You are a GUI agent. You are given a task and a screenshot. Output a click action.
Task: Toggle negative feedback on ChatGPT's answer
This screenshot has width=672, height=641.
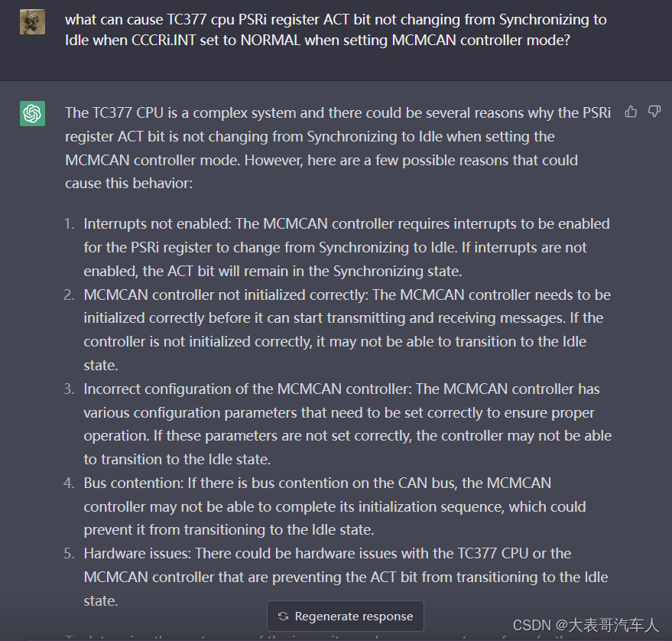(x=654, y=112)
